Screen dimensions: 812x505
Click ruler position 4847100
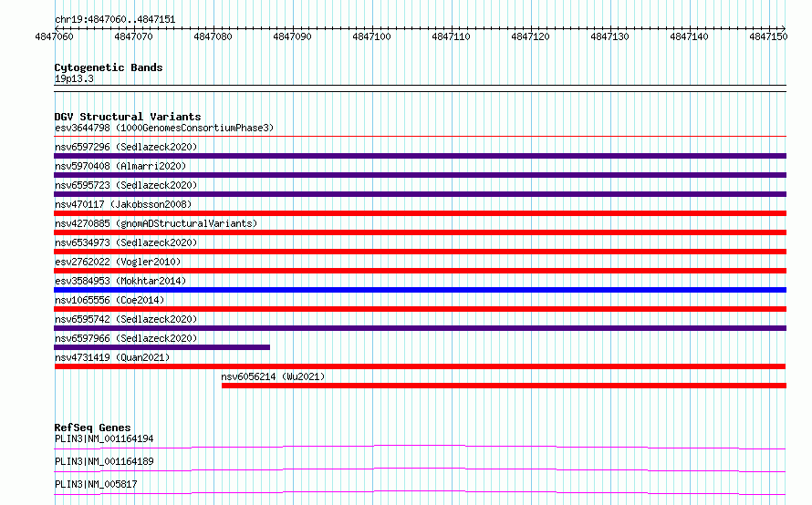click(371, 36)
